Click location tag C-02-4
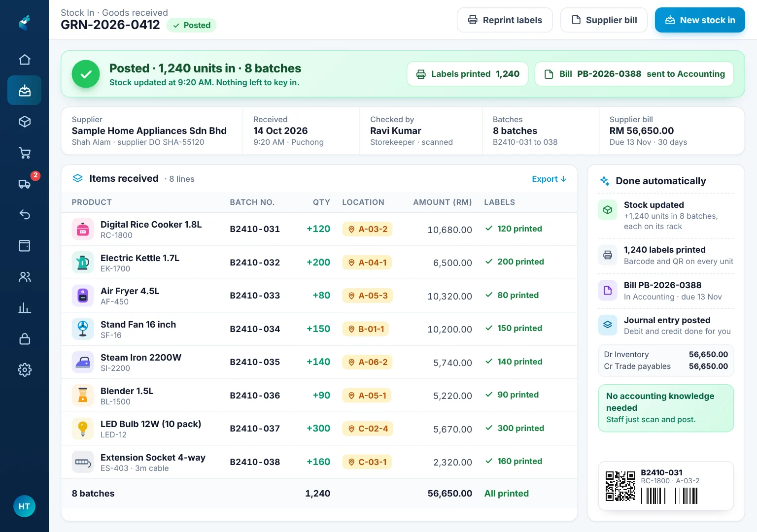Viewport: 757px width, 532px height. 368,429
